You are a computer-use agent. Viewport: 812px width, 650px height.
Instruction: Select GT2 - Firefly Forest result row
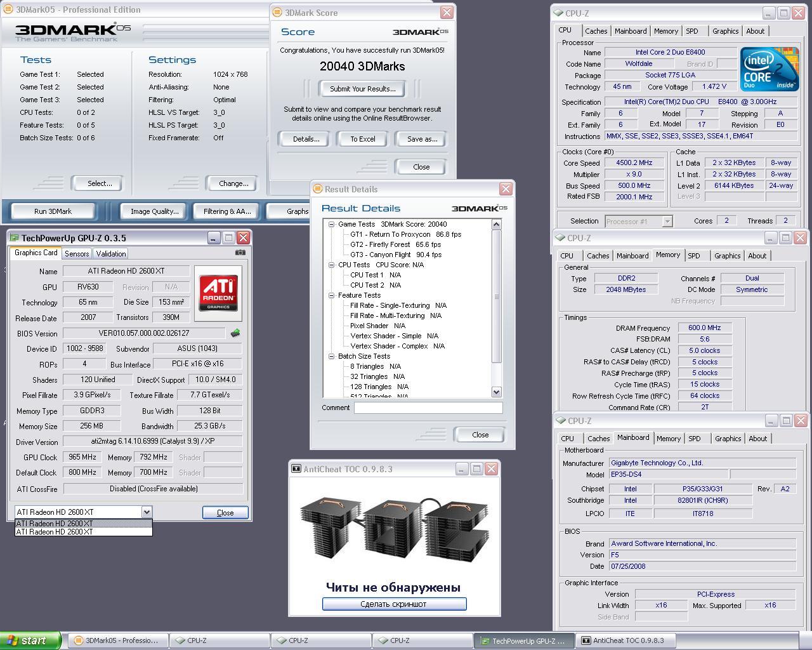395,244
